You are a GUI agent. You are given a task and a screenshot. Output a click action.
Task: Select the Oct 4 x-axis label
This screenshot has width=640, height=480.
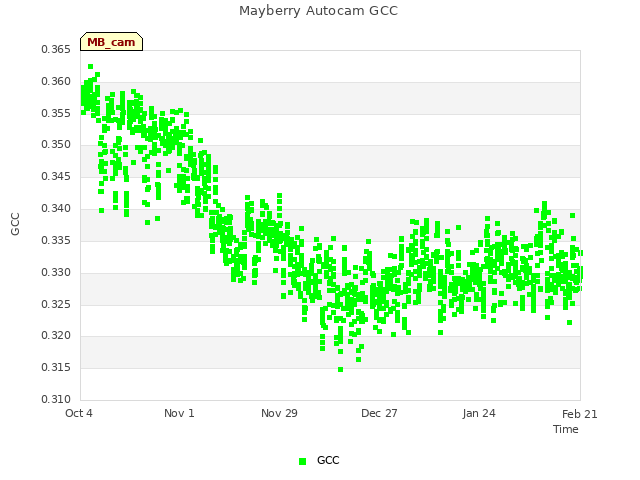pos(79,413)
